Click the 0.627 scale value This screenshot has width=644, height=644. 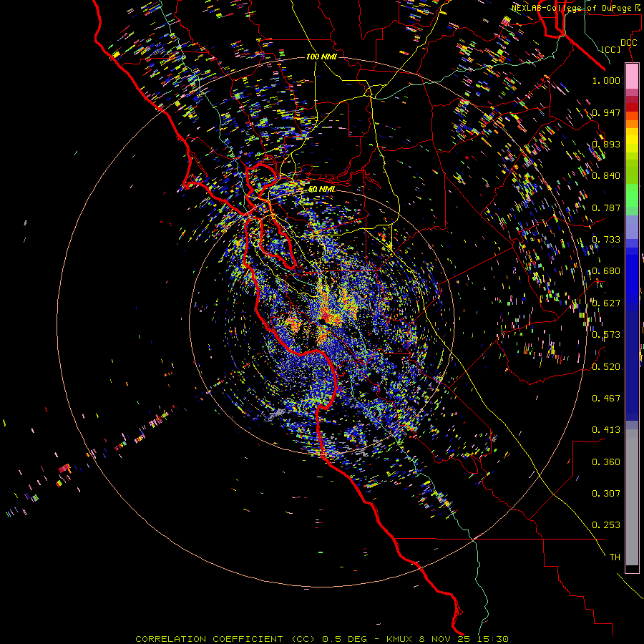click(606, 303)
